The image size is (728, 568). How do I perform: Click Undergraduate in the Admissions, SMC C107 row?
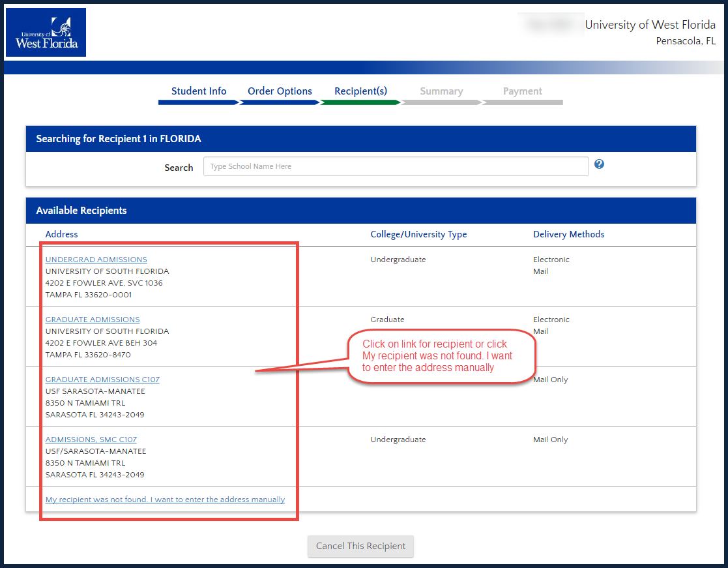(398, 440)
